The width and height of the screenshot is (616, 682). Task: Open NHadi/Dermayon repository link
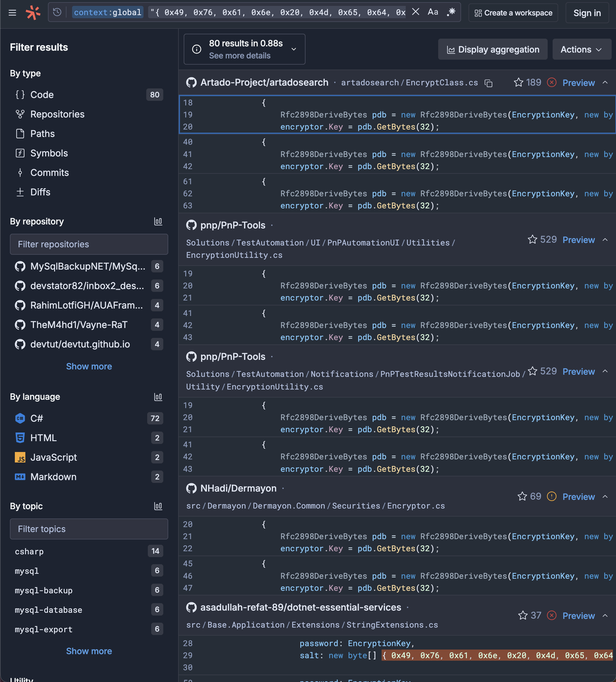238,488
